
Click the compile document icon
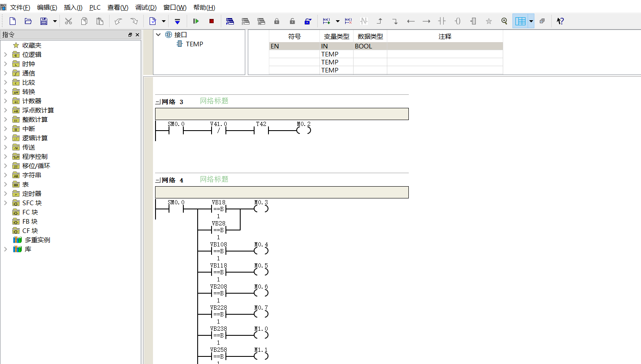[x=153, y=21]
